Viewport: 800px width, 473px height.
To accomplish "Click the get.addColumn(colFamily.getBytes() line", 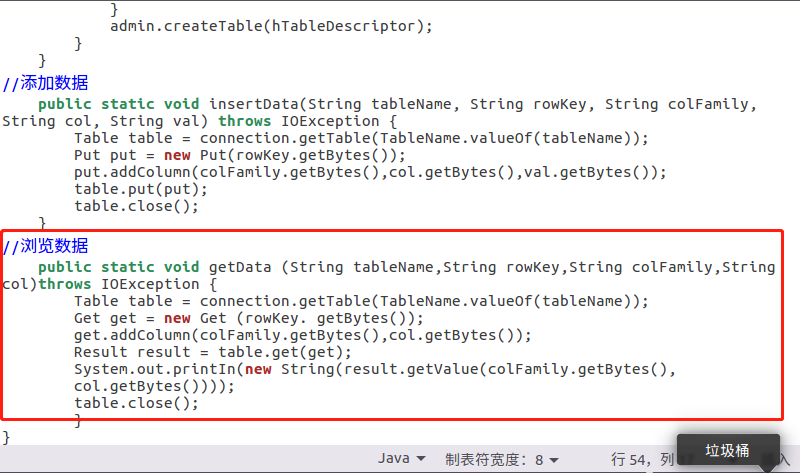I will [x=303, y=335].
